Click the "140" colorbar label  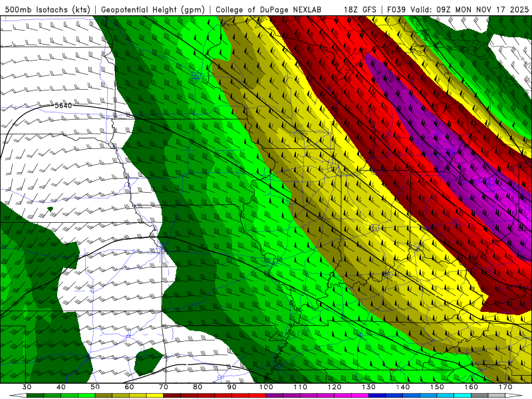coord(403,387)
